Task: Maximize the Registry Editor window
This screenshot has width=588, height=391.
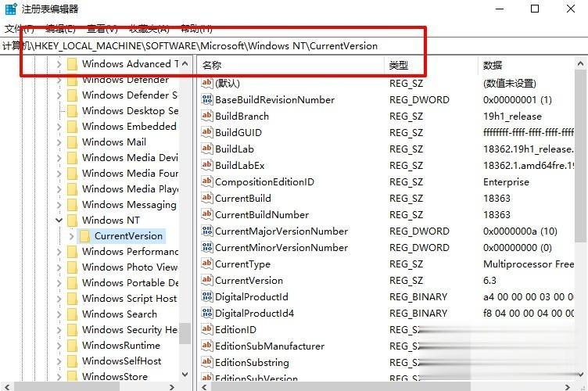Action: click(x=535, y=9)
